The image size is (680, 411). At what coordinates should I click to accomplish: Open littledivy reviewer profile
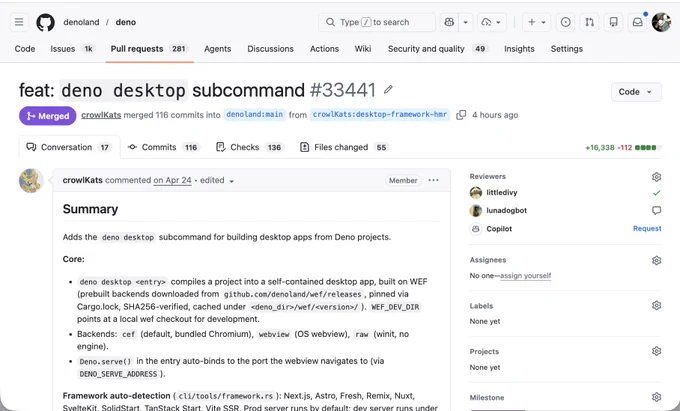coord(502,192)
